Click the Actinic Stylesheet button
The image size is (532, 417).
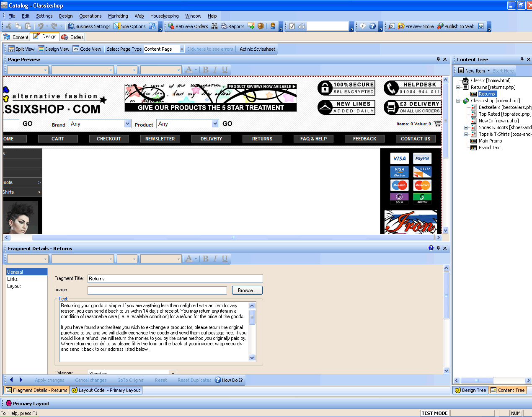(257, 49)
